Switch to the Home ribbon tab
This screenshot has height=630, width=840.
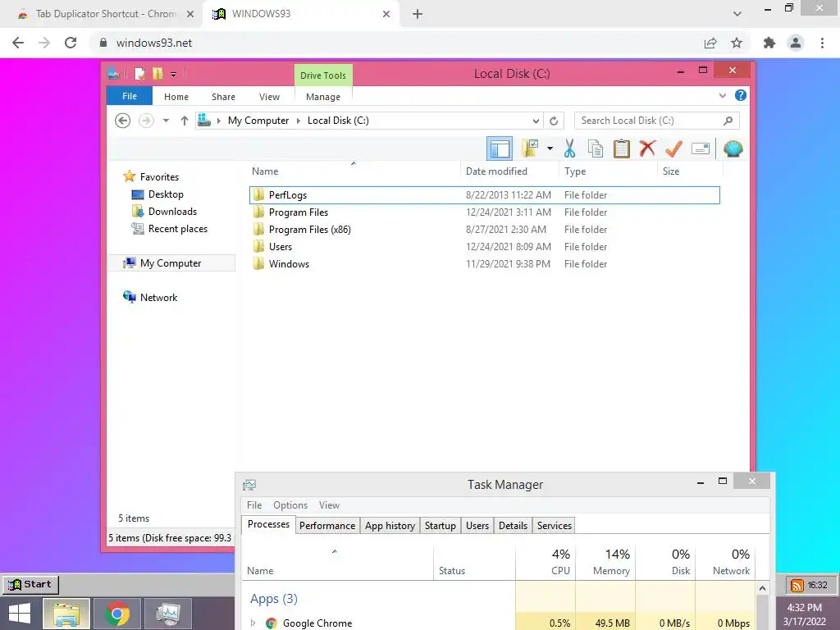click(176, 97)
